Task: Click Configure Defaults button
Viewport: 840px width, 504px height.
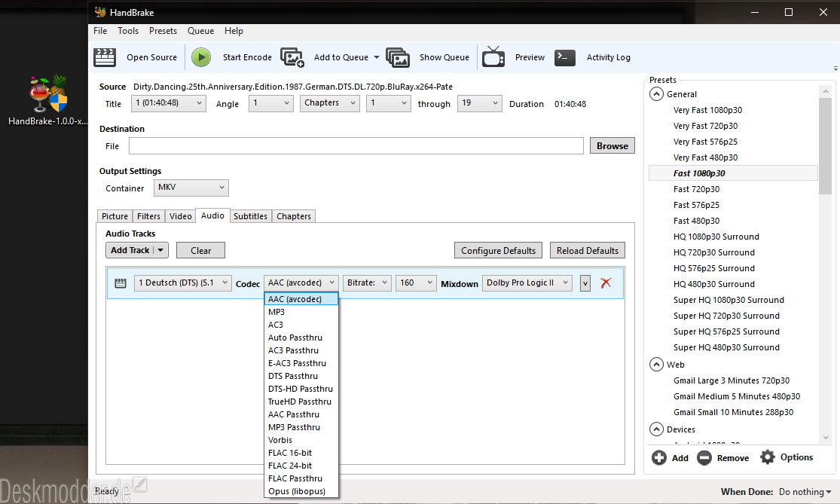Action: pos(498,251)
